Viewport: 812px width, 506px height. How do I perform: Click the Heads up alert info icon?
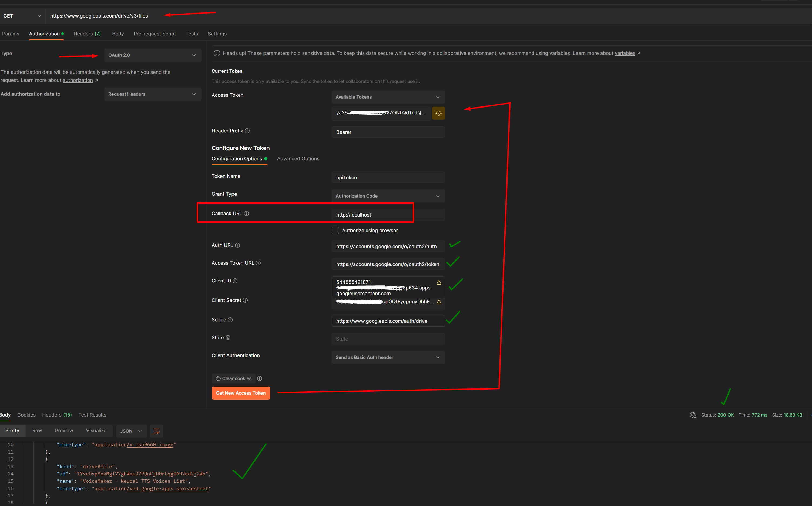217,53
